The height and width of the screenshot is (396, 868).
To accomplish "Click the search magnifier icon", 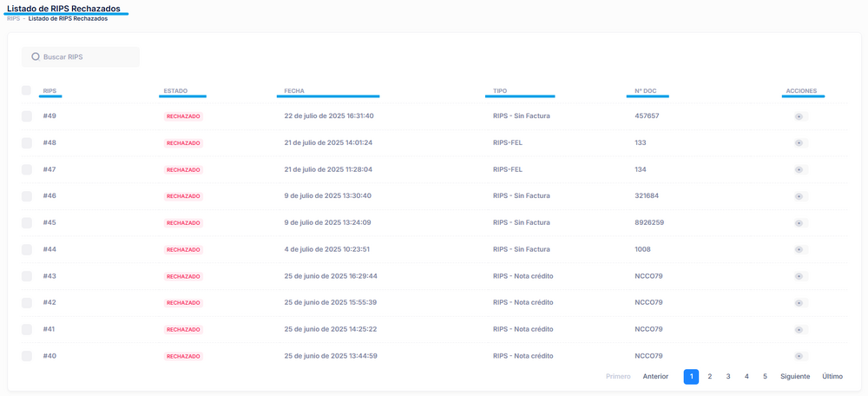I will (36, 57).
